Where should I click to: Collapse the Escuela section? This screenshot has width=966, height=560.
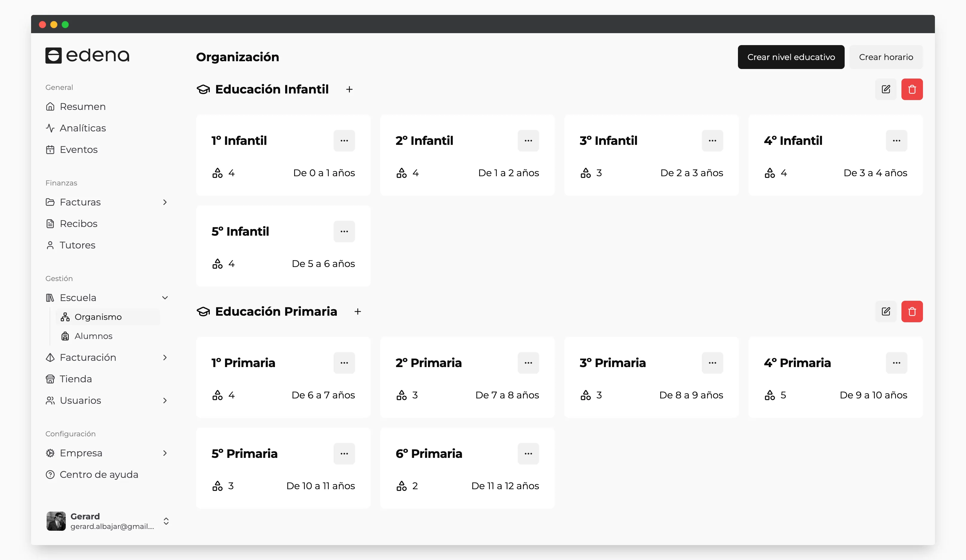tap(165, 297)
